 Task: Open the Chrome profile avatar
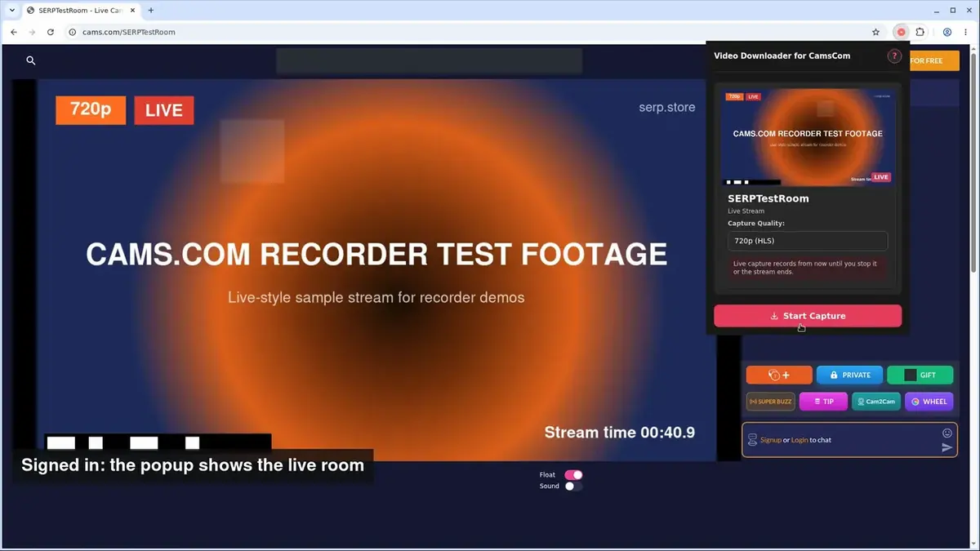coord(947,32)
